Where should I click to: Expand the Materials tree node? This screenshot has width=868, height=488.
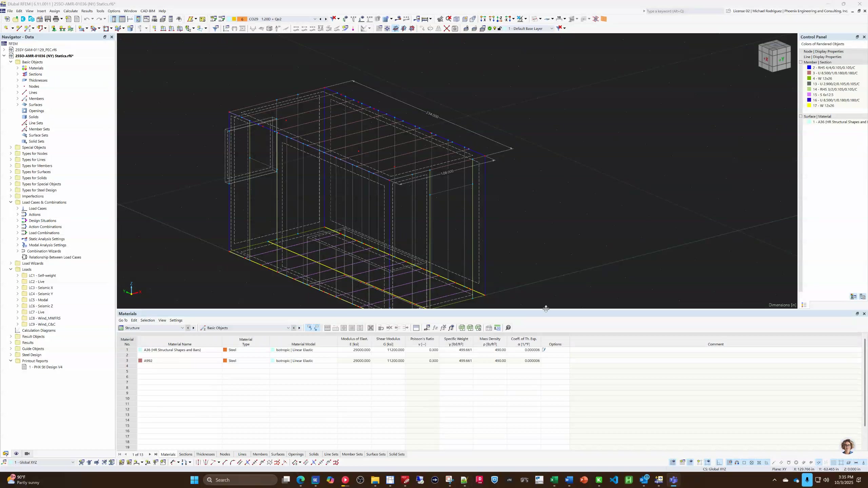[18, 68]
